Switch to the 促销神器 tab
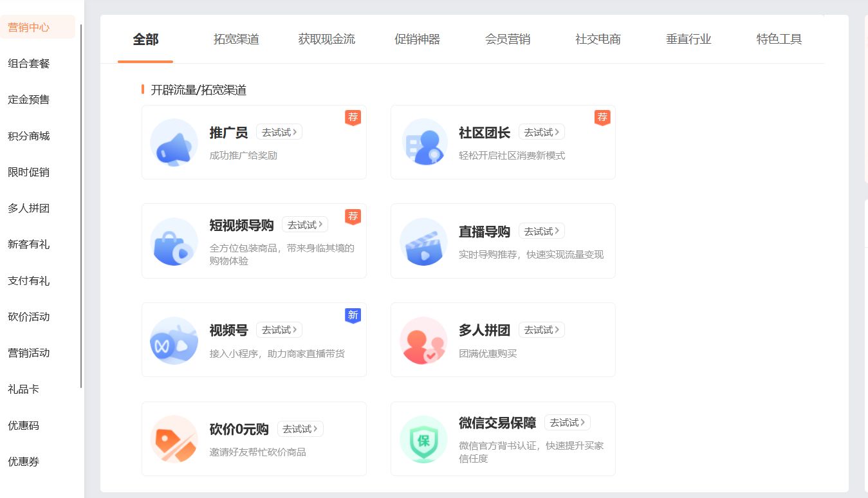The width and height of the screenshot is (868, 498). pos(417,39)
